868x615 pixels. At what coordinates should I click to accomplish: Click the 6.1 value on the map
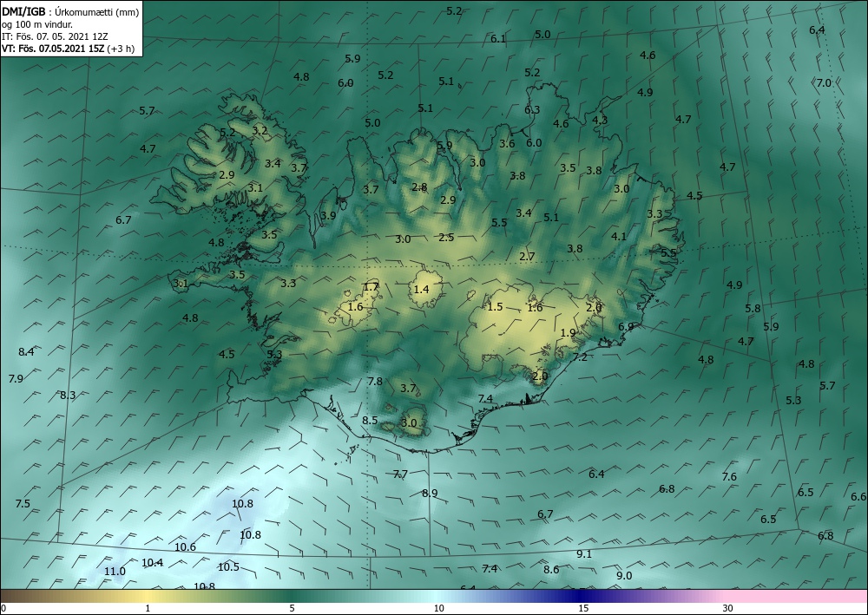(497, 39)
